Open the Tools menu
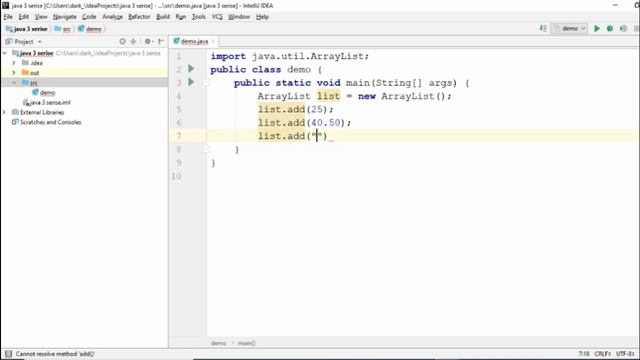 click(199, 17)
